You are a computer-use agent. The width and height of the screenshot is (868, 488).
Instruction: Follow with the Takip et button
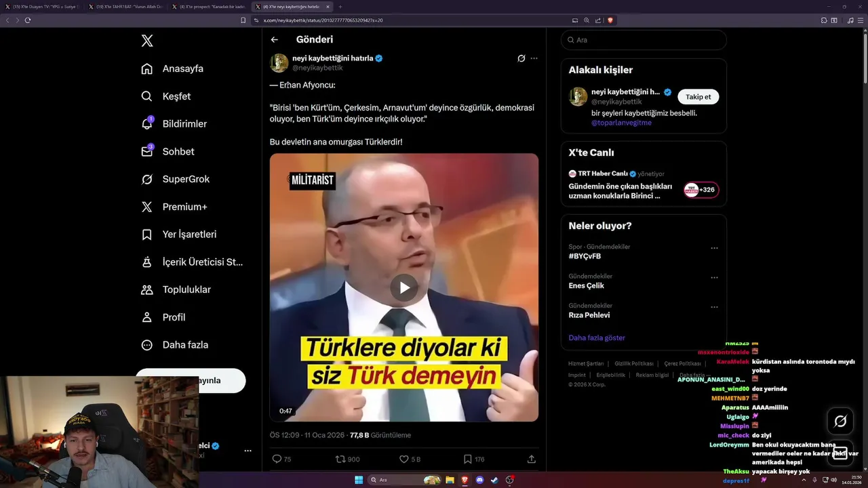coord(698,97)
